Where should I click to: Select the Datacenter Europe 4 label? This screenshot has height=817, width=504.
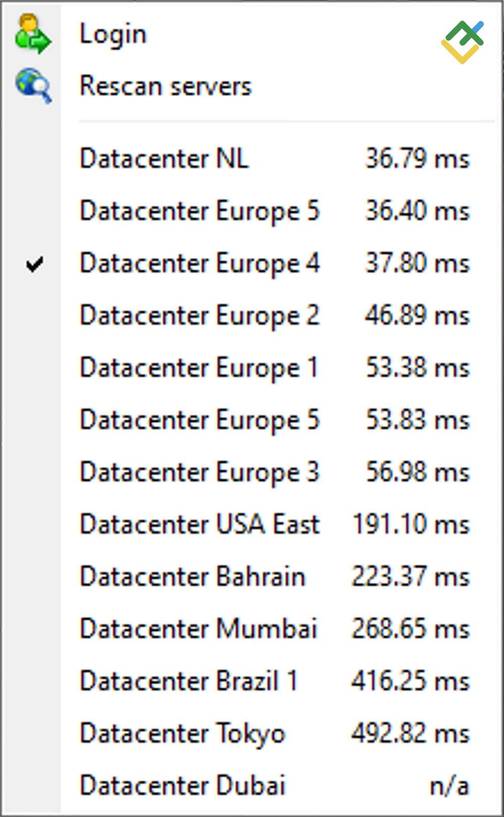click(x=200, y=263)
